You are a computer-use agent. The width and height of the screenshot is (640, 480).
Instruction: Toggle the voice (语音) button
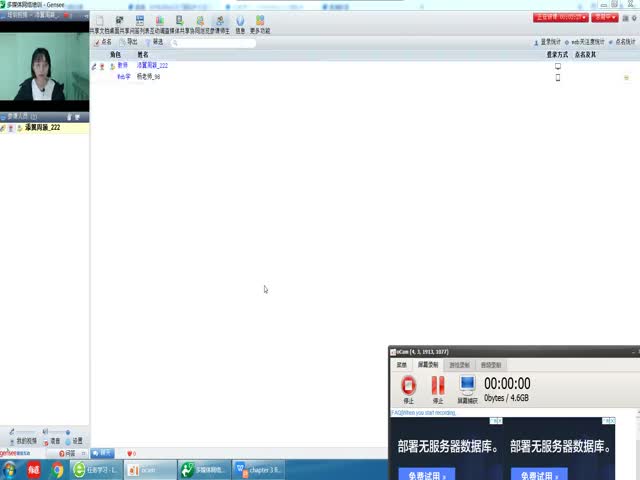(52, 441)
